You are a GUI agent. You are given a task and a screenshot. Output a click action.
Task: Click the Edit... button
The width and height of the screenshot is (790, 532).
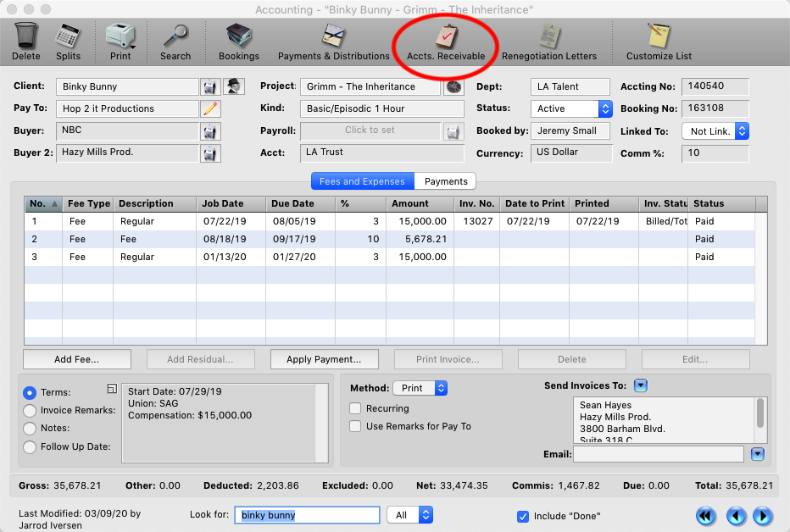695,359
